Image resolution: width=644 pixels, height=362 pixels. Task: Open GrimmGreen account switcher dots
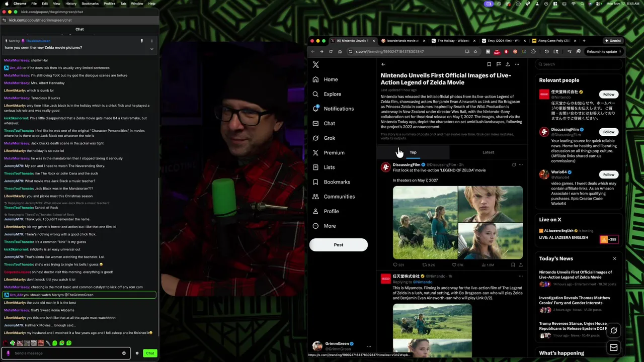click(369, 346)
